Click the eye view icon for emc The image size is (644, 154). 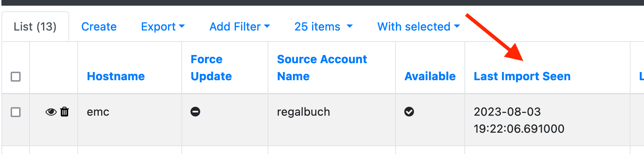pos(51,112)
